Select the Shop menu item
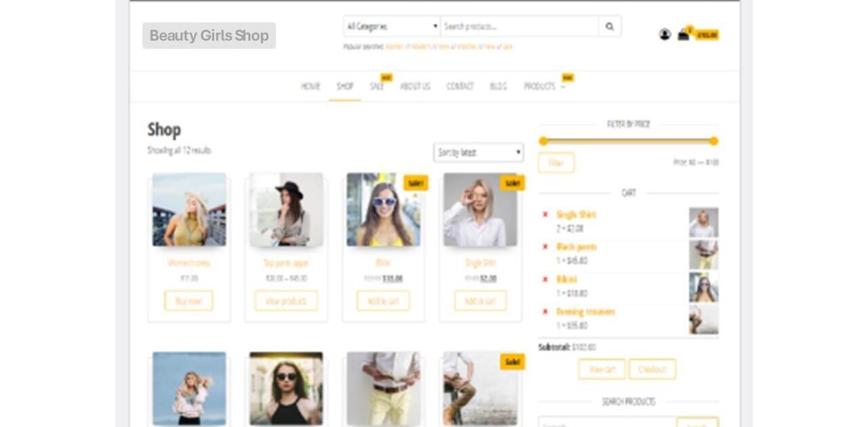Viewport: 868px width, 427px height. click(345, 86)
